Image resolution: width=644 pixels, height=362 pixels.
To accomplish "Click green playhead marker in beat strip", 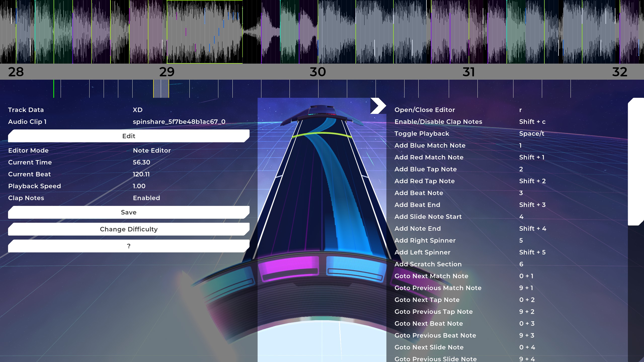I will tap(54, 89).
